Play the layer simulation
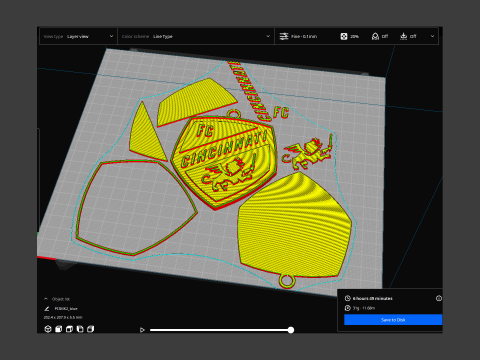Viewport: 480px width, 360px height. pos(142,330)
